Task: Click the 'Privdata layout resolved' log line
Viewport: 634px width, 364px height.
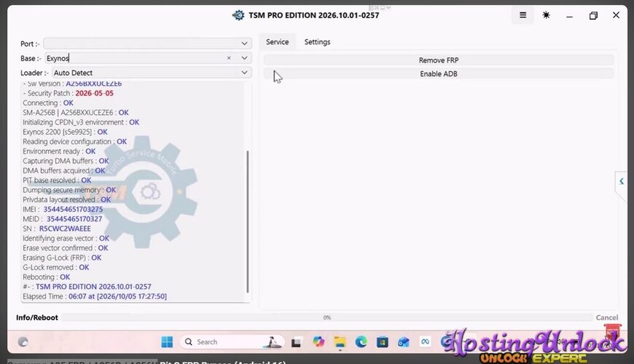Action: coord(67,199)
